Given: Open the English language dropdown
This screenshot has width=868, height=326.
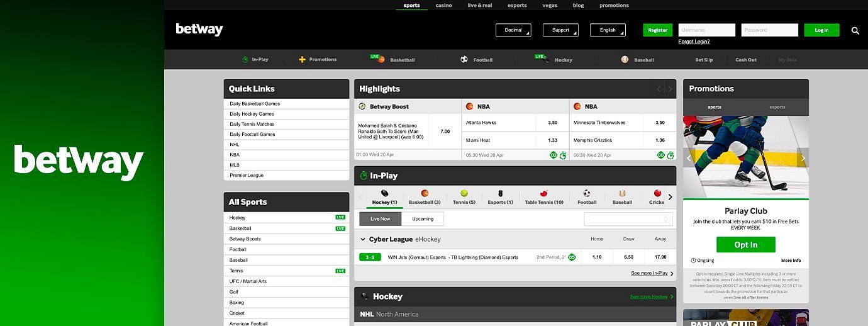Looking at the screenshot, I should [608, 30].
